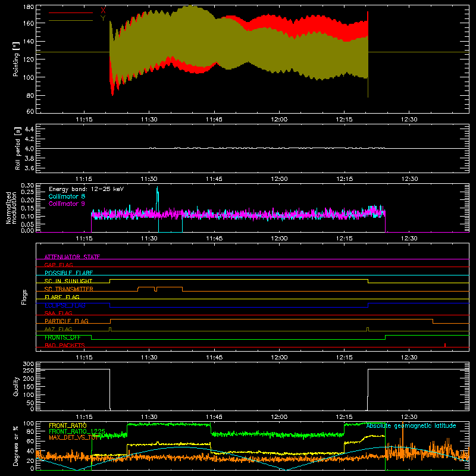The height and width of the screenshot is (476, 476).
Task: Click the olive legend line beside Y
Action: [x=70, y=21]
